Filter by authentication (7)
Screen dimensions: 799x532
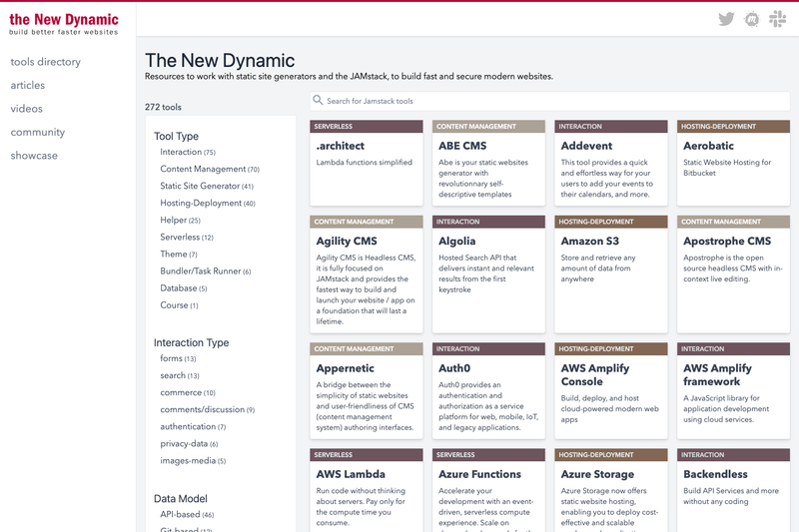193,426
